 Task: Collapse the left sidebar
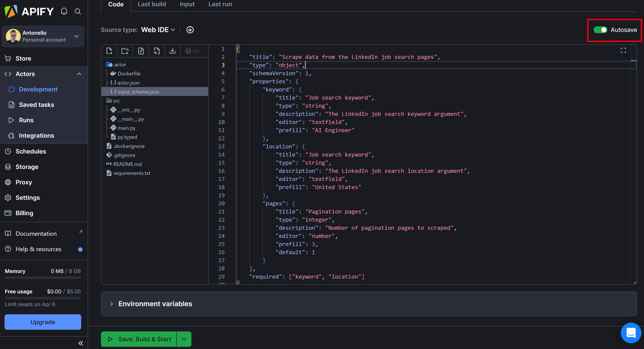[x=81, y=343]
